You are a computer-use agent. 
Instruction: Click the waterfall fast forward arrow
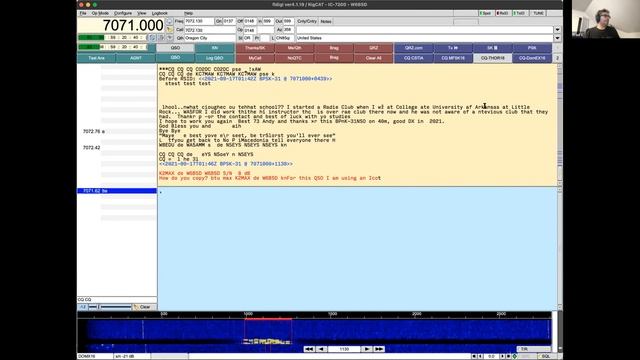[x=379, y=349]
